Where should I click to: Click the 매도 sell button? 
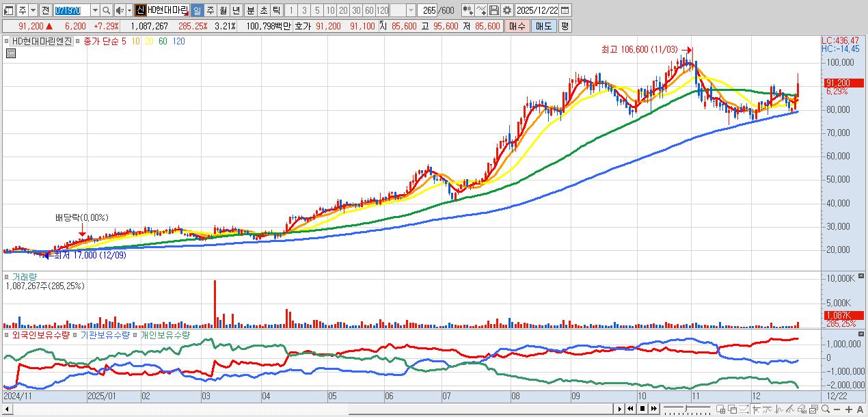(x=544, y=26)
